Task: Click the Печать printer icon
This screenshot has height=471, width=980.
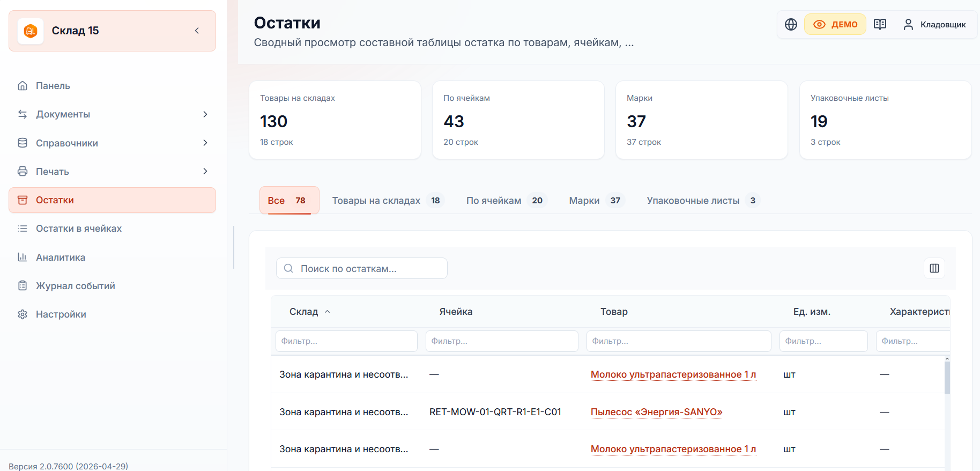Action: pyautogui.click(x=23, y=171)
